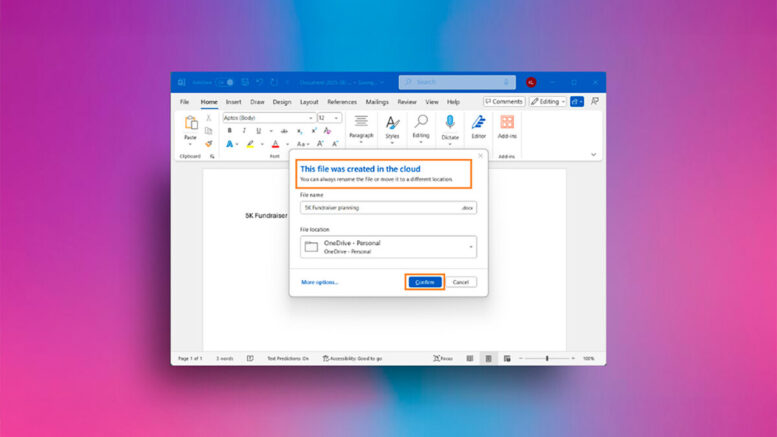
Task: Click the Confirm button
Action: tap(424, 282)
